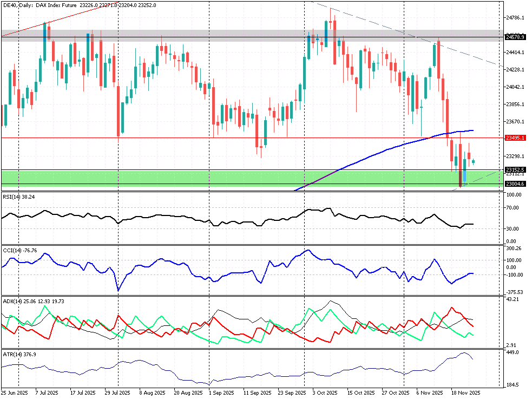Viewport: 532px width, 399px height.
Task: Click the 24786.1 price axis value
Action: (515, 18)
